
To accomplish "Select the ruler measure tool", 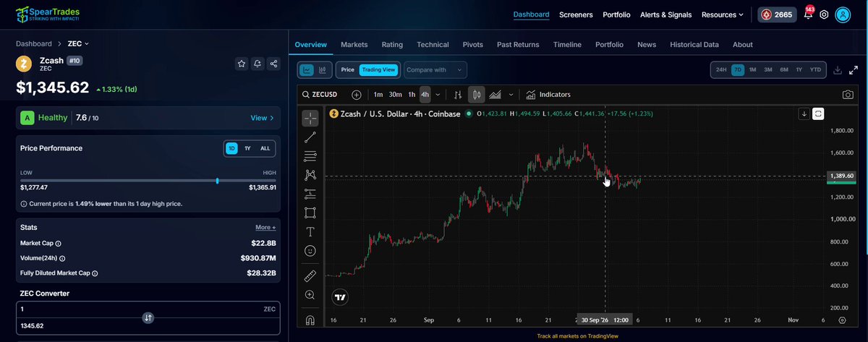I will [310, 275].
